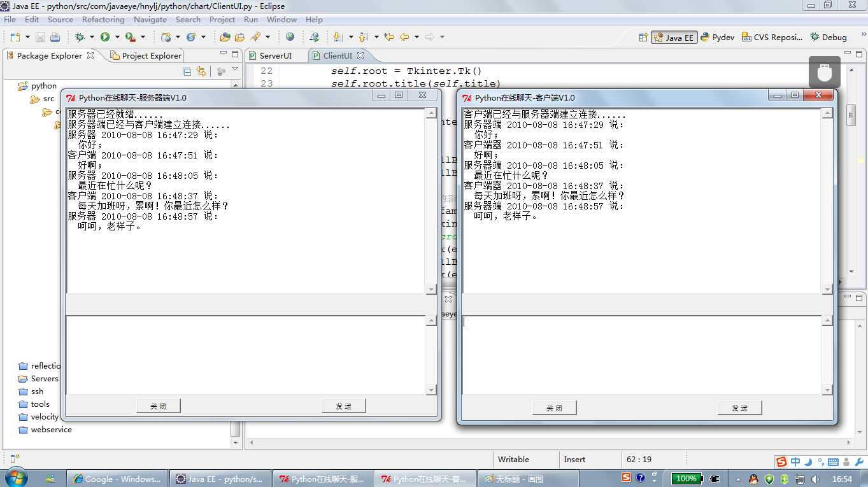Image resolution: width=868 pixels, height=487 pixels.
Task: Click the Open Task folder icon
Action: [x=240, y=38]
